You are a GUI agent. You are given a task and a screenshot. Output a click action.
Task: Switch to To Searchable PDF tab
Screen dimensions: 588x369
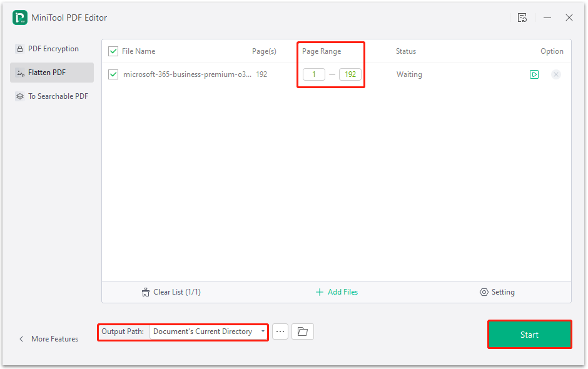tap(52, 96)
